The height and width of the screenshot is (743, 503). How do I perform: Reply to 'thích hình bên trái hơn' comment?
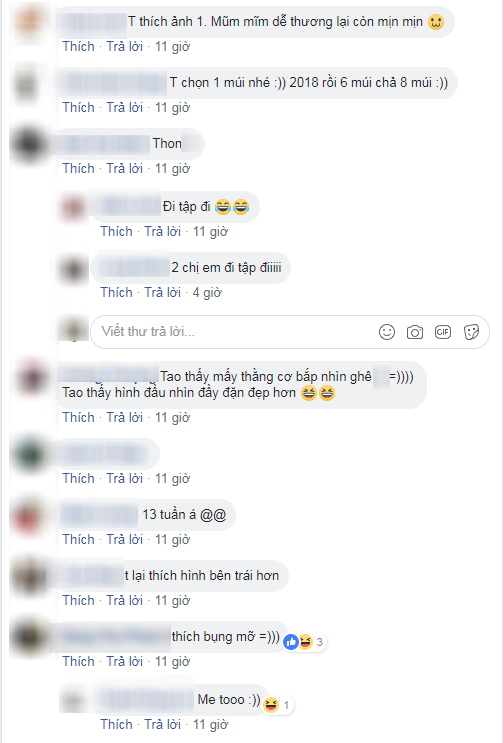(125, 600)
